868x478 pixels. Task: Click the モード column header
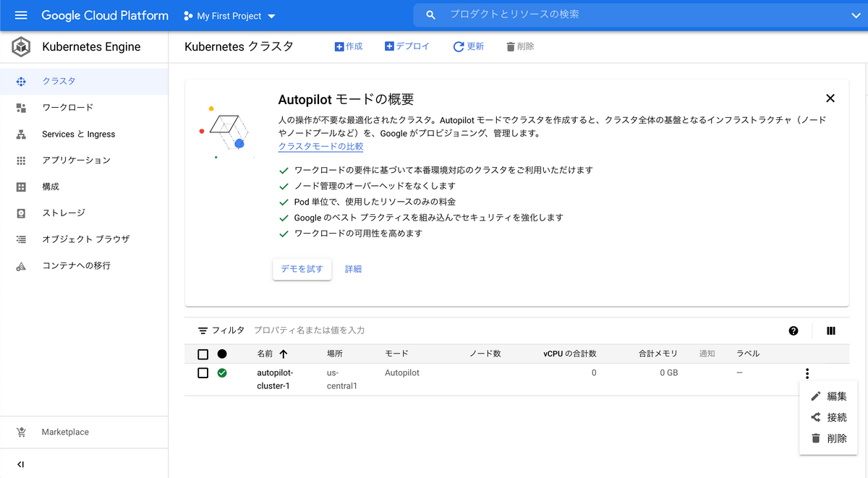(396, 354)
